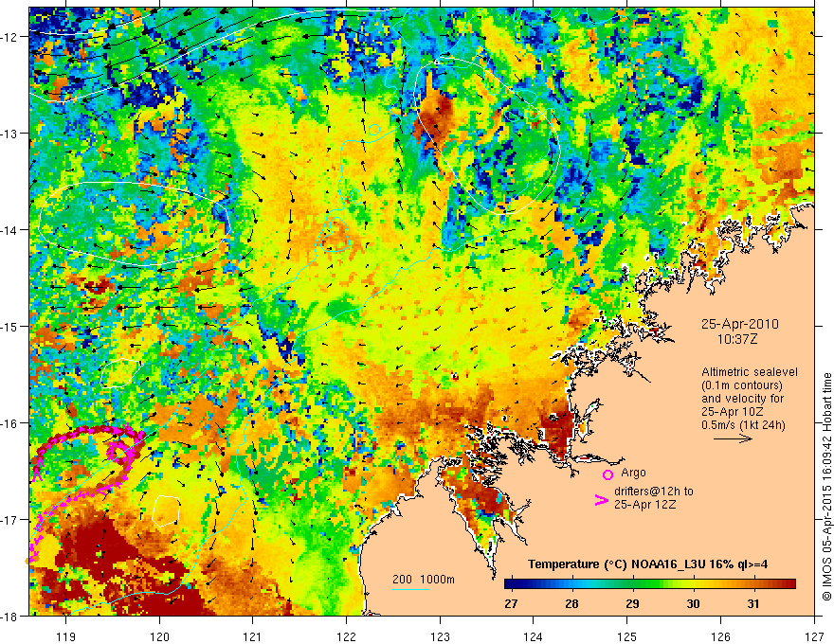Viewport: 834px width, 644px height.
Task: Click the magenta drifters arrowhead legend symbol
Action: tap(601, 499)
